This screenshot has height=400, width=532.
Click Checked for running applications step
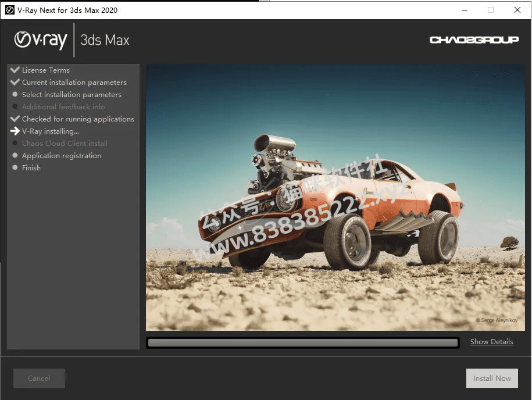tap(78, 119)
